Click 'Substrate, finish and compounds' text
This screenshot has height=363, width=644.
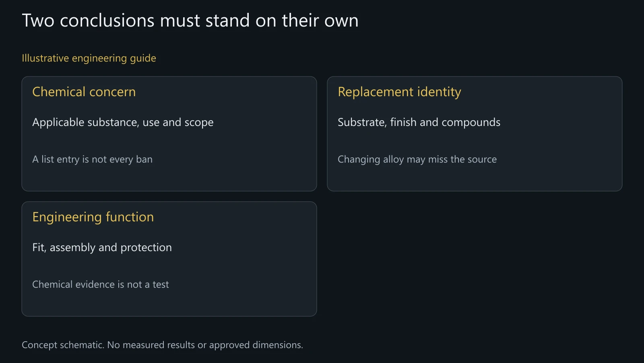(x=419, y=122)
